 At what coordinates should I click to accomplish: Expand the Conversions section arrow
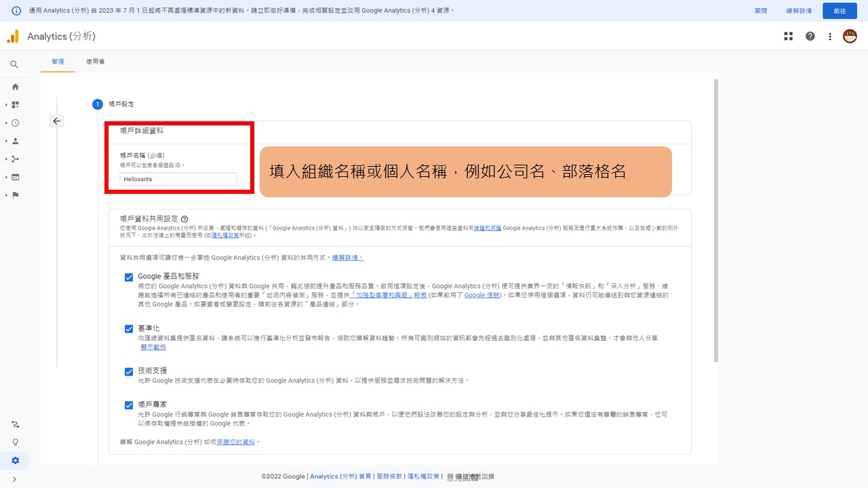(6, 195)
